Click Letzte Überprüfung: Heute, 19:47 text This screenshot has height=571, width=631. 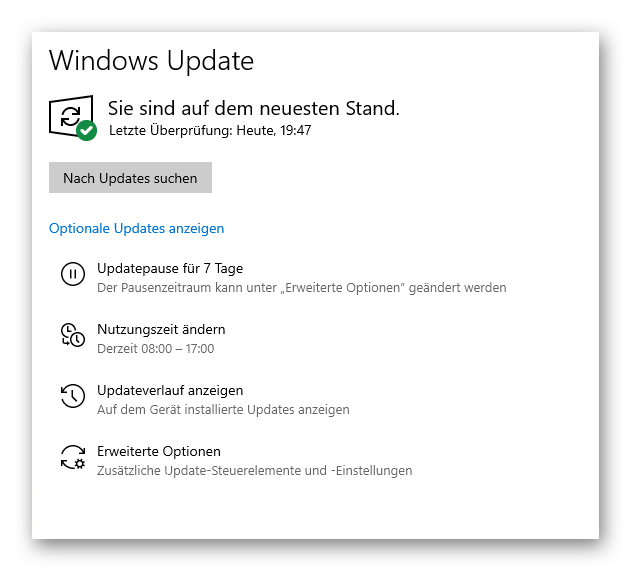[210, 130]
